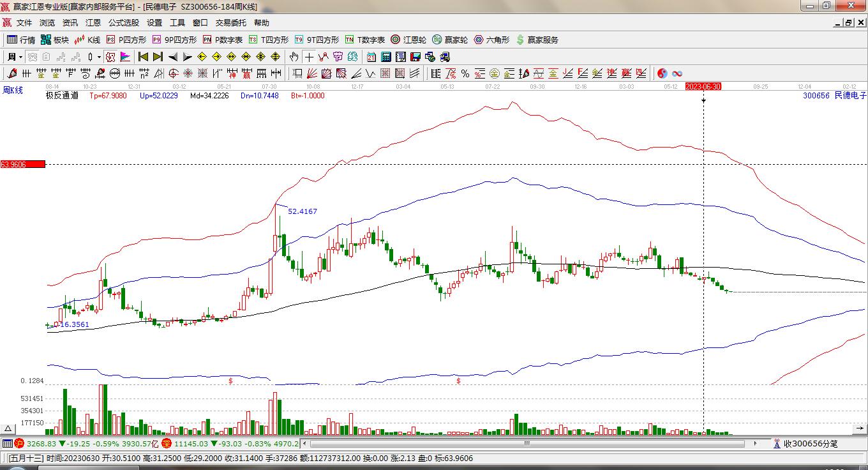The image size is (868, 470).
Task: Open the P数字表 number table
Action: point(223,40)
